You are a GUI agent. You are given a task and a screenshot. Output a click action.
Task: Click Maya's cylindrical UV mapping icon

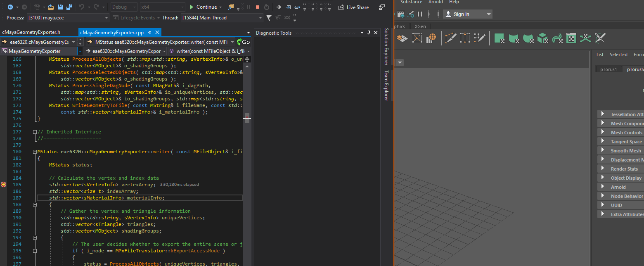[x=514, y=38]
